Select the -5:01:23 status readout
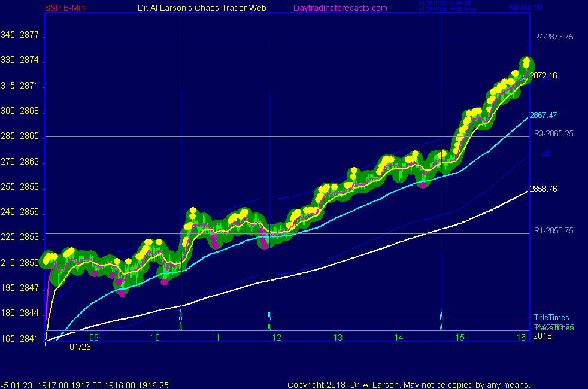Viewport: 588px width, 389px height. point(17,385)
